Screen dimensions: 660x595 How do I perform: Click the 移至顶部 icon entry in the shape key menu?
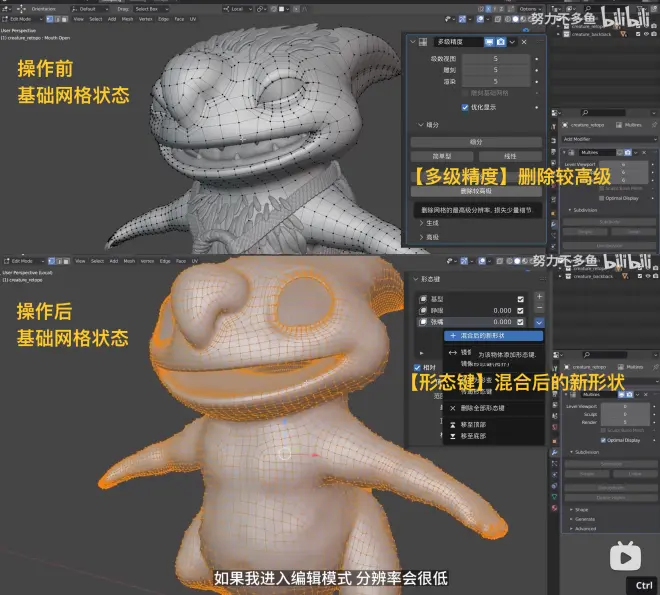[453, 425]
